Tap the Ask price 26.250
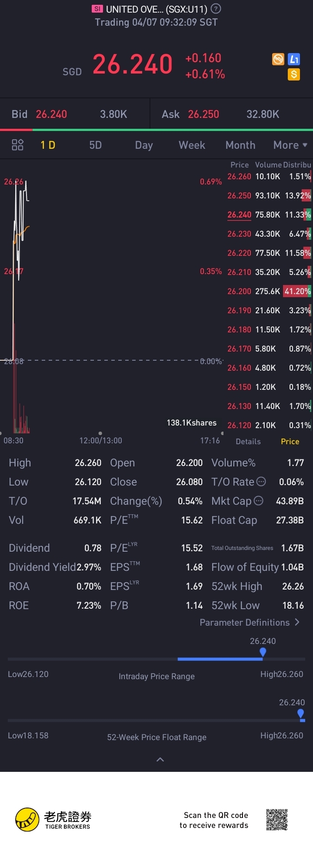 pyautogui.click(x=203, y=114)
